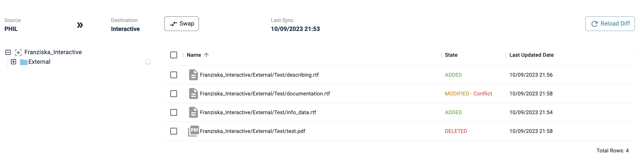Click the PDF icon for test.pdf
The width and height of the screenshot is (644, 166).
(193, 131)
